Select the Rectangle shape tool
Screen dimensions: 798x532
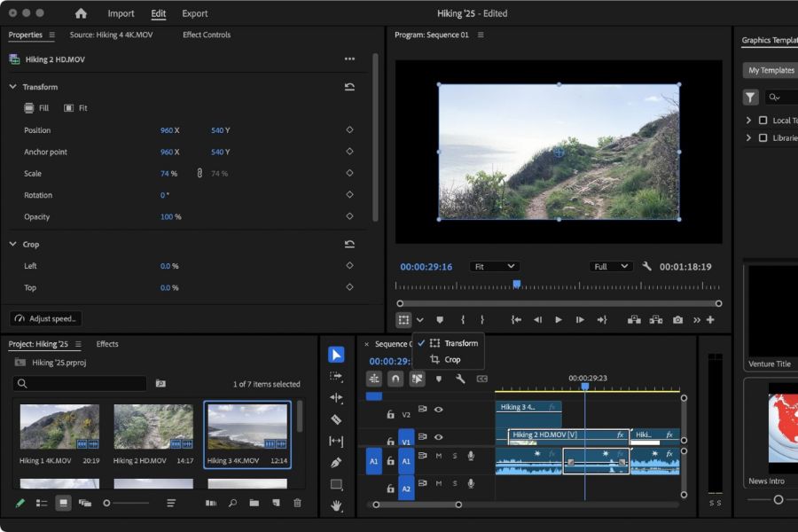[336, 484]
